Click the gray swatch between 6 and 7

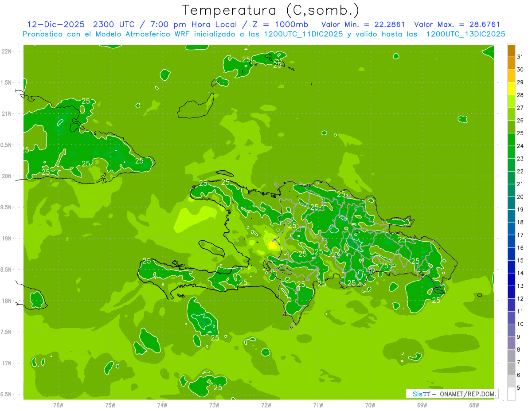pos(511,368)
